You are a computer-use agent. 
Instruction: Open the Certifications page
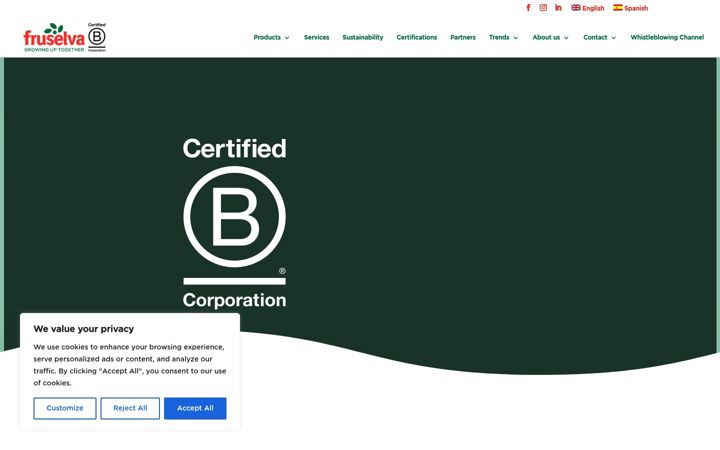click(x=417, y=37)
